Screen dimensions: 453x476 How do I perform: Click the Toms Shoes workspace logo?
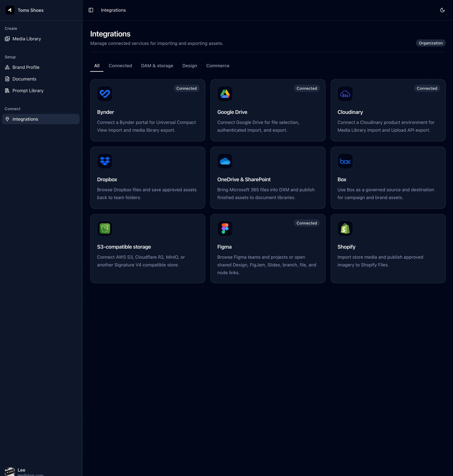point(10,10)
